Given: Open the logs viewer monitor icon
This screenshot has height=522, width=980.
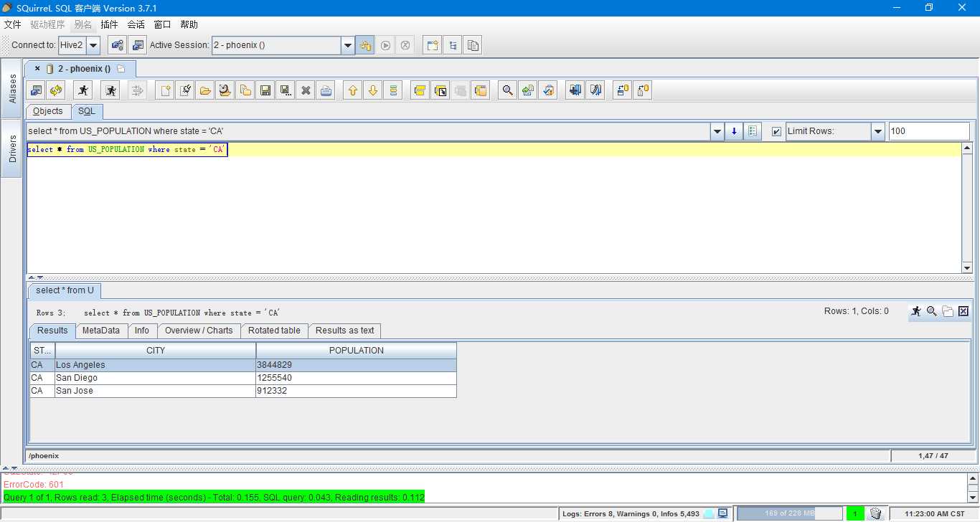Looking at the screenshot, I should (x=723, y=513).
